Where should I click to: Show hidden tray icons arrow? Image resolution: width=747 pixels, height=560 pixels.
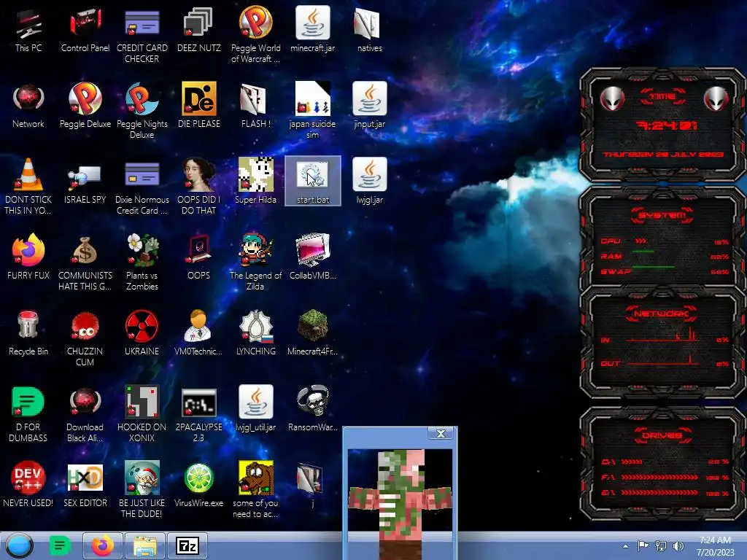point(625,546)
